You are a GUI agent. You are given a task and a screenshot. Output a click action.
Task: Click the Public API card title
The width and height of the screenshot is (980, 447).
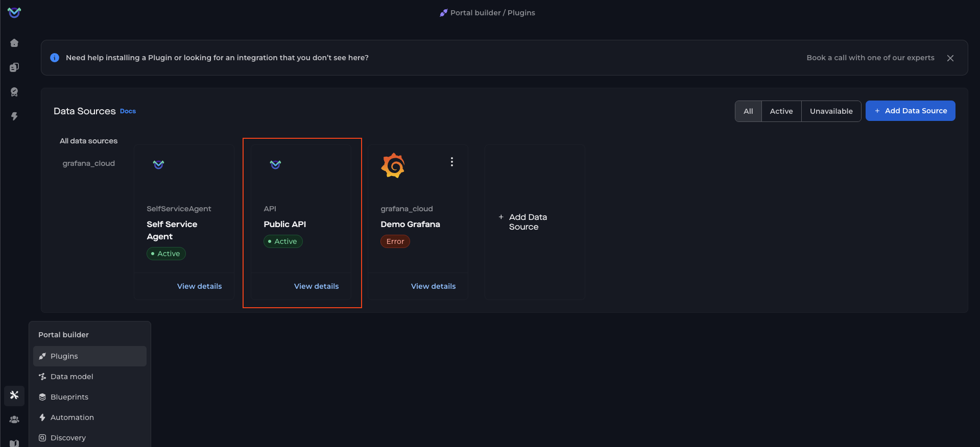284,225
